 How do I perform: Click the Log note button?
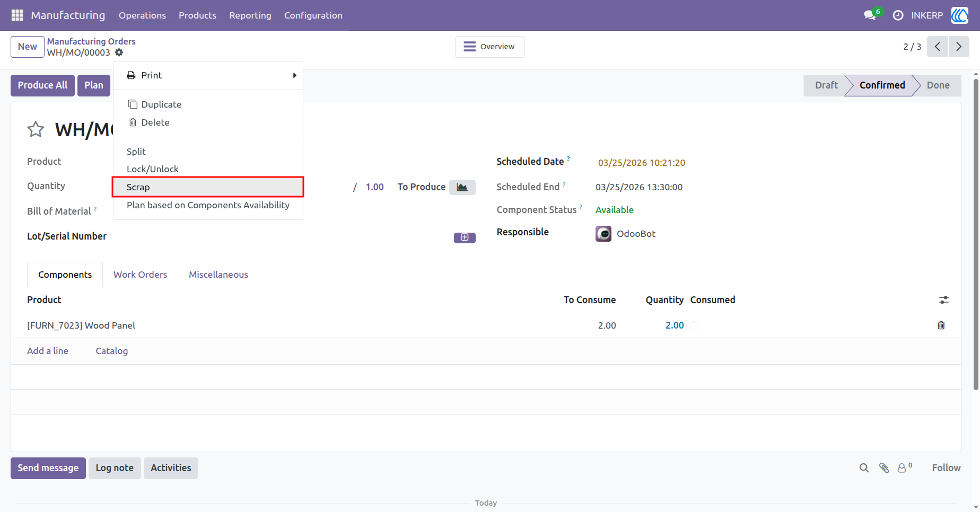point(115,468)
